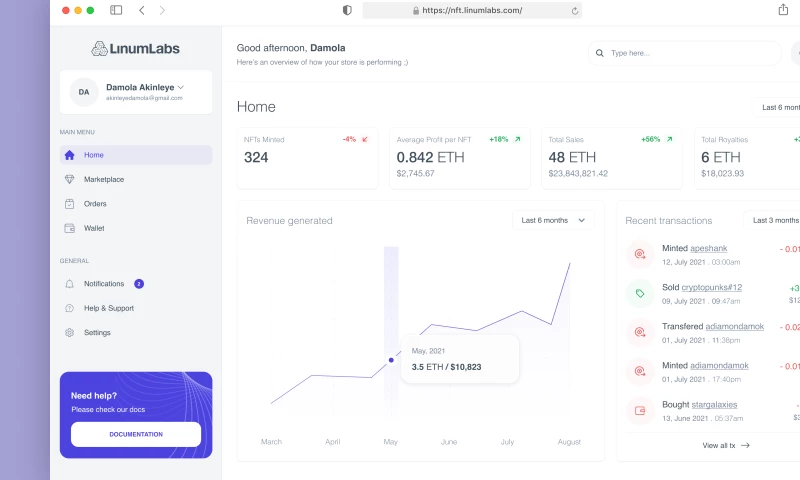Screen dimensions: 800x480
Task: Go to the Orders menu item
Action: (x=95, y=204)
